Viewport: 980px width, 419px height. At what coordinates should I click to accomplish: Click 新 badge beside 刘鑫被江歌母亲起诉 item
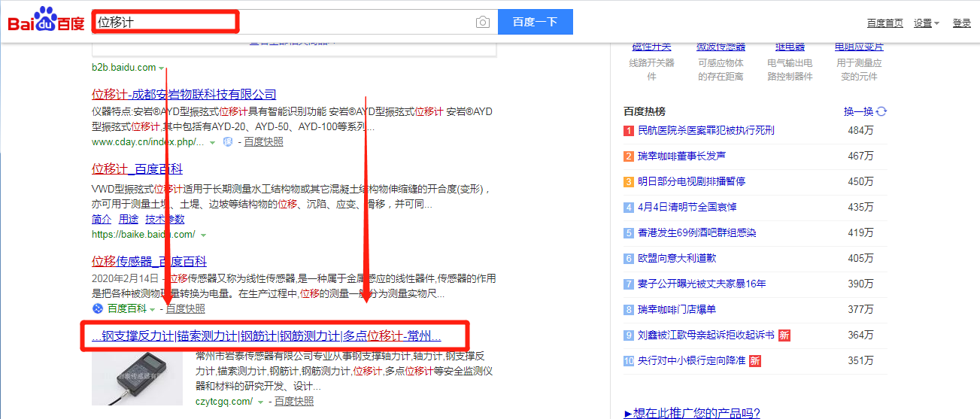click(x=784, y=336)
